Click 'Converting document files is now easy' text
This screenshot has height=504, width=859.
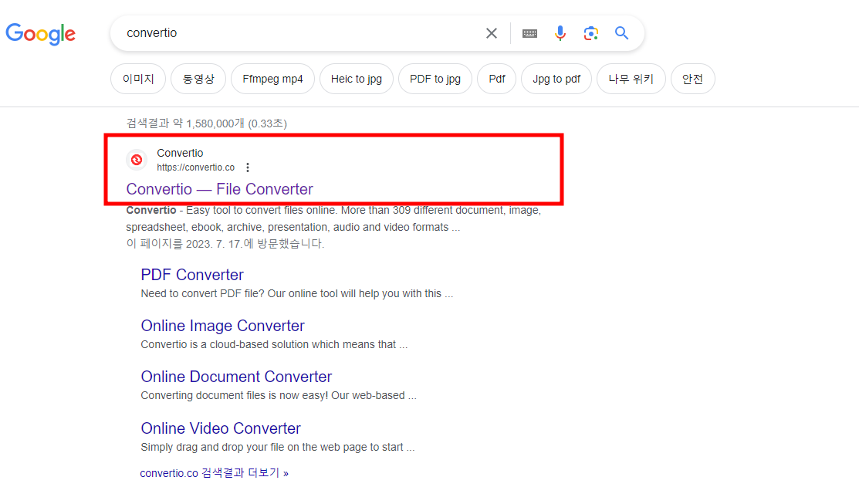279,395
